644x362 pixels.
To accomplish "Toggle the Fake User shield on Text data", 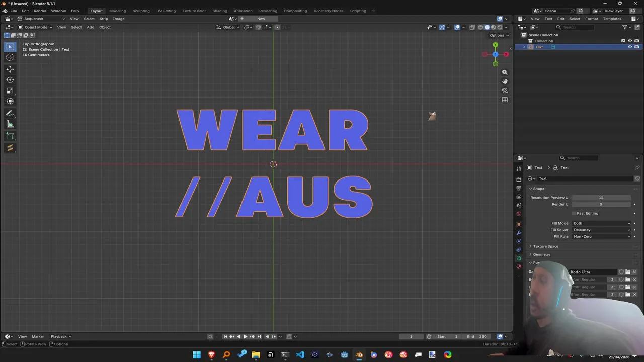I will 637,178.
